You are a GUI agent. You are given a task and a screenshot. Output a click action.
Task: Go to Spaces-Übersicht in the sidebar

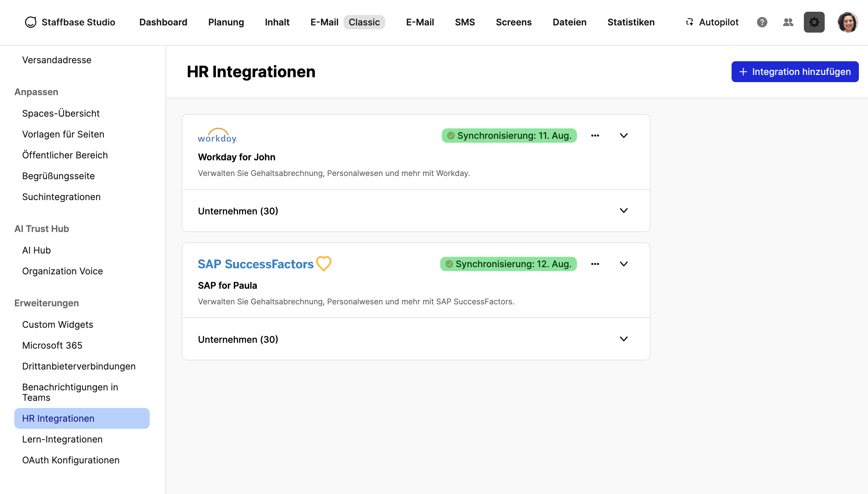coord(61,113)
